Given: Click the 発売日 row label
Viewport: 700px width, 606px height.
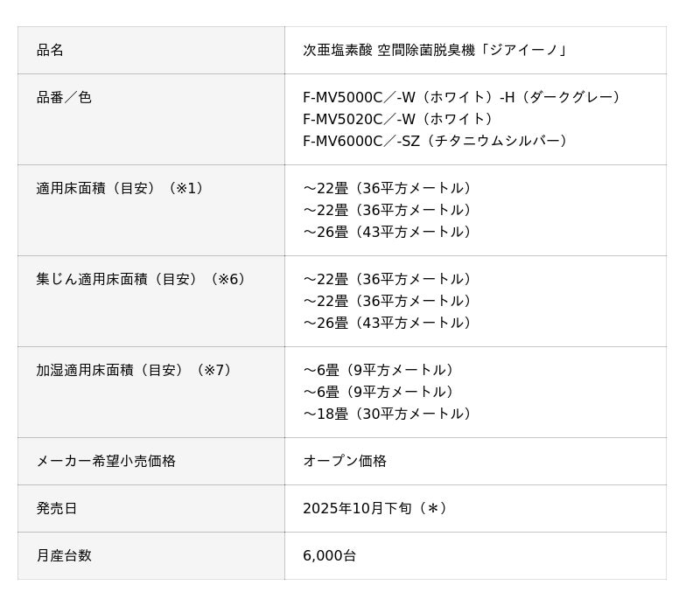Looking at the screenshot, I should [57, 508].
